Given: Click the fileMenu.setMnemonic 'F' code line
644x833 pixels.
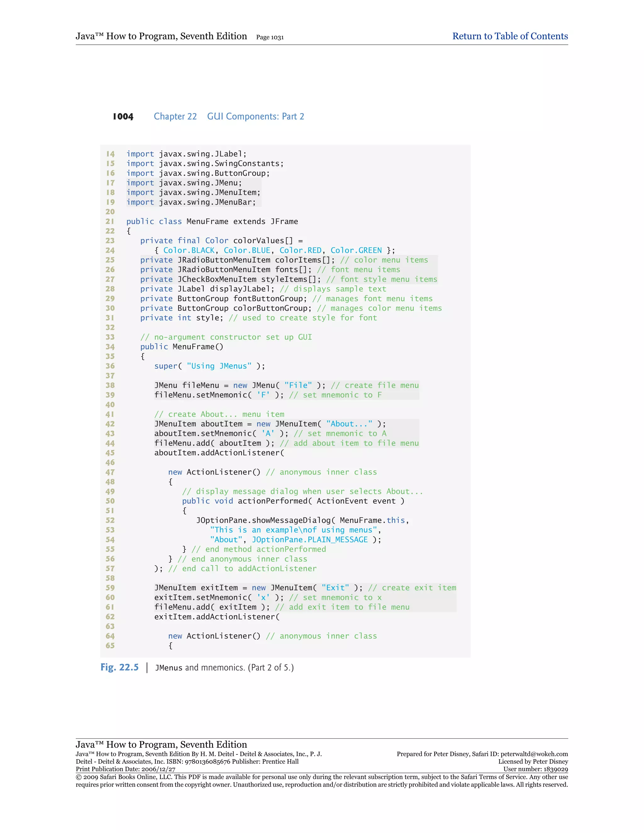Looking at the screenshot, I should tap(219, 395).
